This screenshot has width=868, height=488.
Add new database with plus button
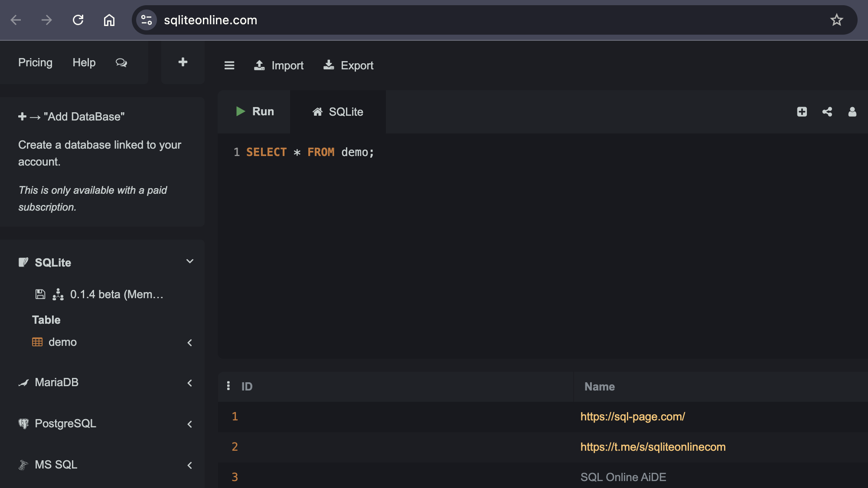tap(183, 62)
